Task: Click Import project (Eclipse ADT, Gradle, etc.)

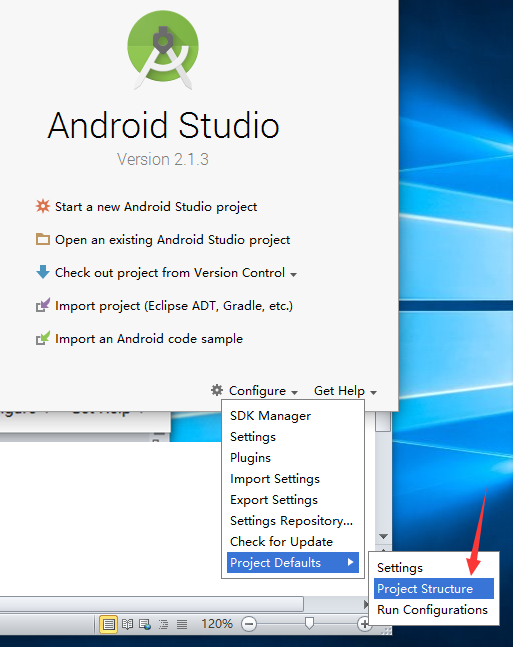Action: click(174, 306)
